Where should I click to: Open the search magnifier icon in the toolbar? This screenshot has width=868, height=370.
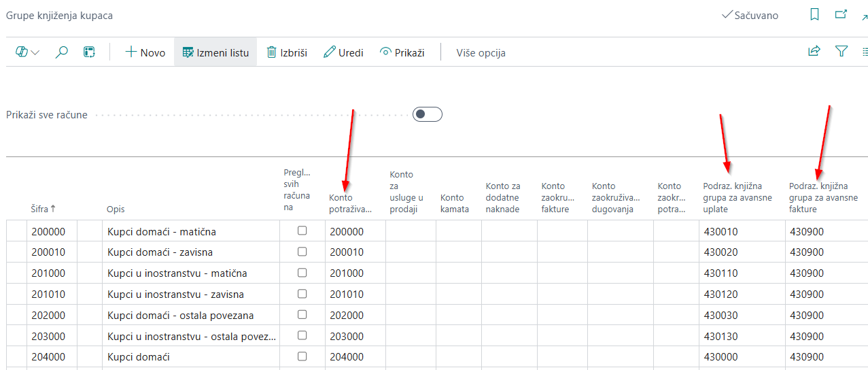point(62,52)
